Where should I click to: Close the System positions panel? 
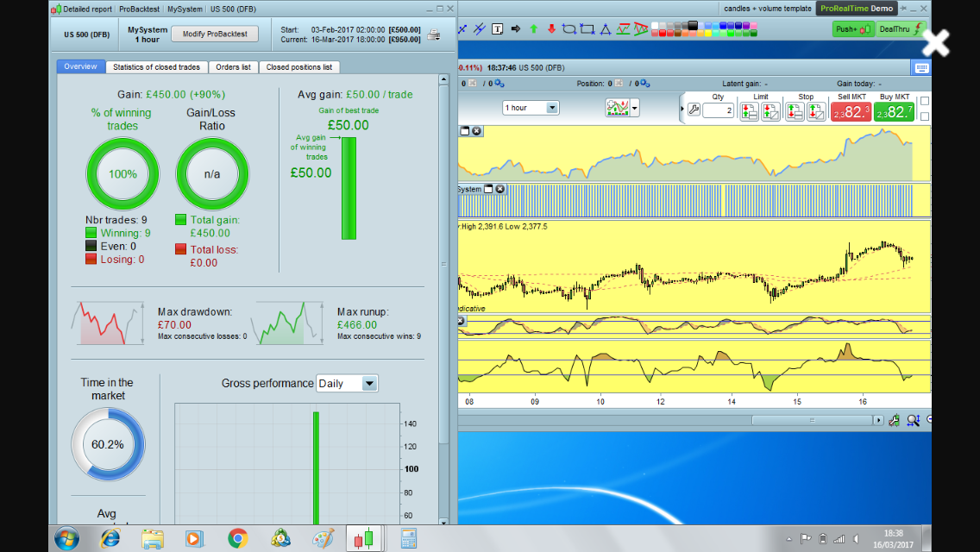coord(500,189)
